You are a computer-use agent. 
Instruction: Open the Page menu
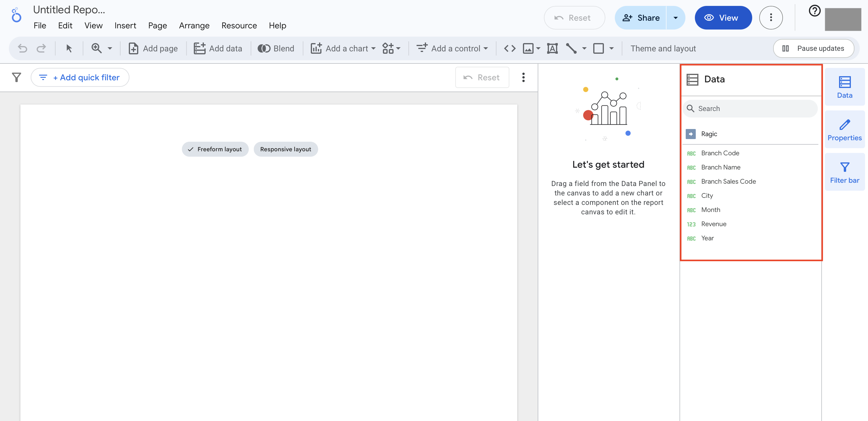point(157,26)
